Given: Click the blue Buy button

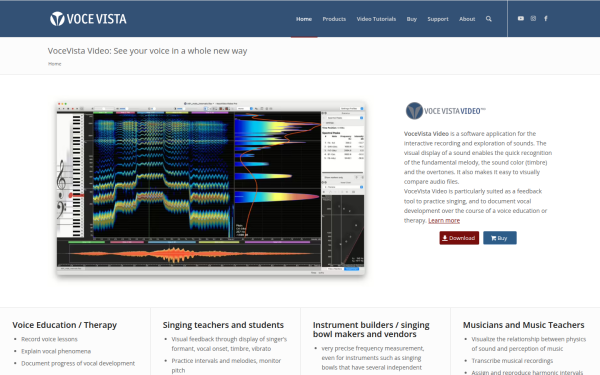Looking at the screenshot, I should 500,238.
